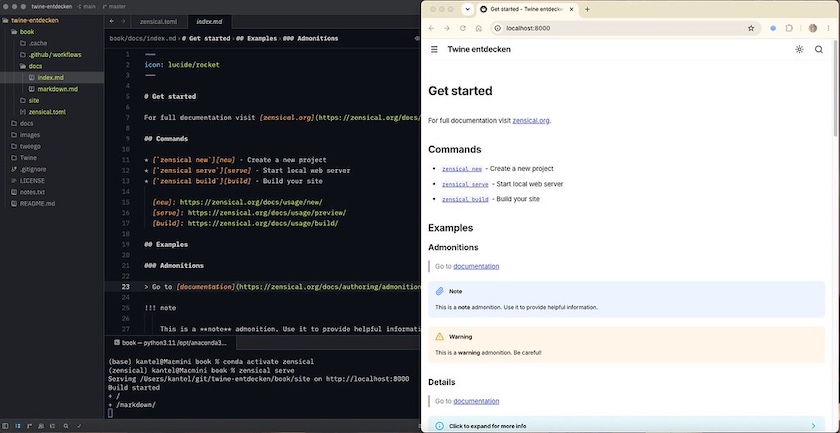
Task: Follow the 'zensical serve' command link
Action: [x=465, y=184]
